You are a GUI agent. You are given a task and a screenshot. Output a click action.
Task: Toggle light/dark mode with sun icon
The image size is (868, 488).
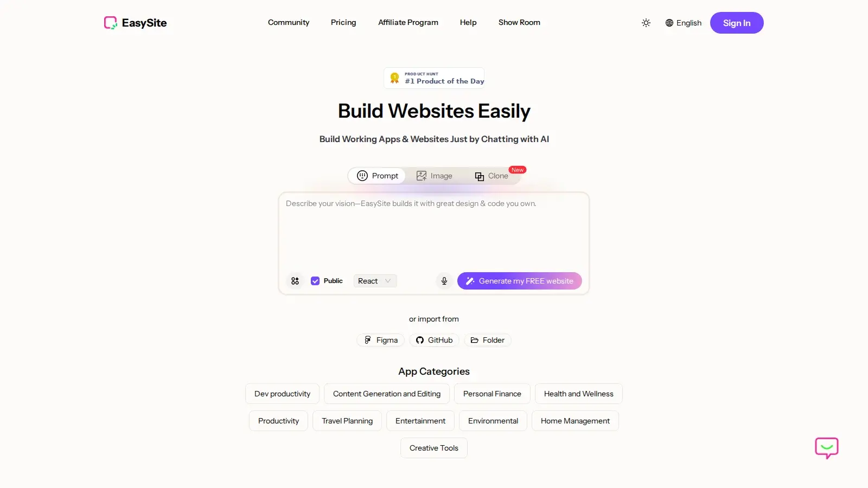click(646, 23)
